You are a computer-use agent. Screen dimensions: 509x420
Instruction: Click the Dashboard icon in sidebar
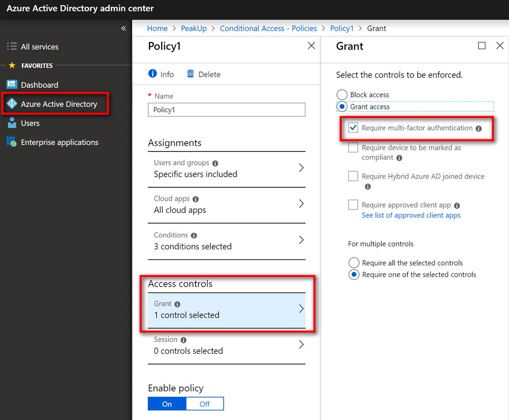pyautogui.click(x=11, y=85)
